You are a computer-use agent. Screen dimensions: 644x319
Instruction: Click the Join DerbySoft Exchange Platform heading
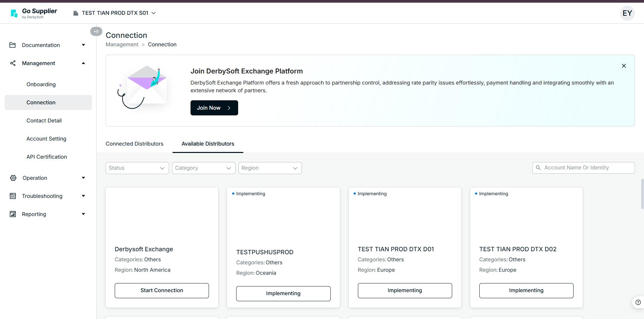[x=247, y=71]
